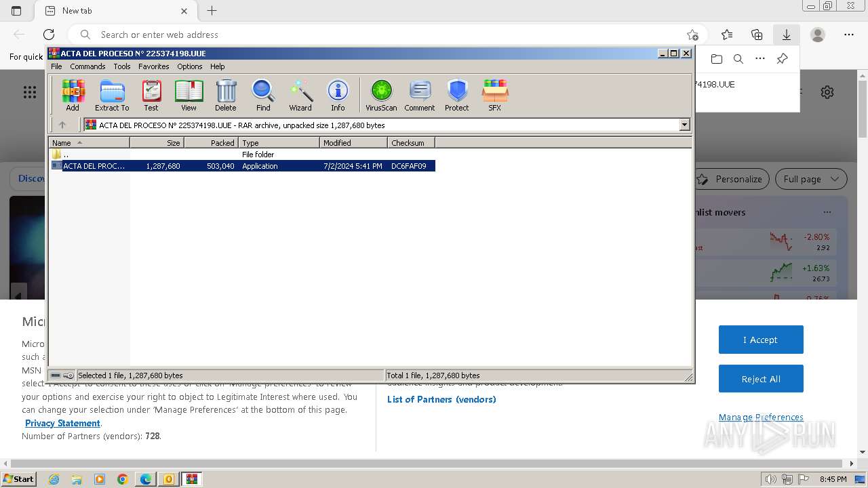Sort files by Size column
This screenshot has width=868, height=488.
157,142
